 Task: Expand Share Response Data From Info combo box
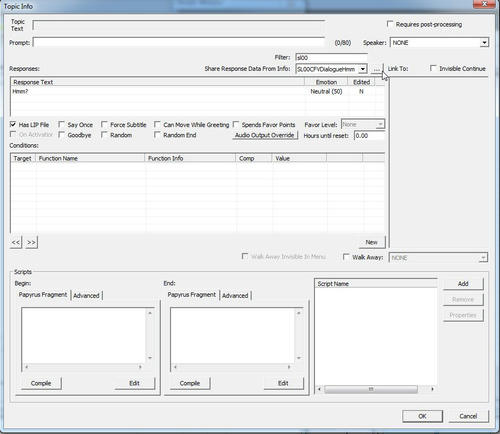(363, 69)
